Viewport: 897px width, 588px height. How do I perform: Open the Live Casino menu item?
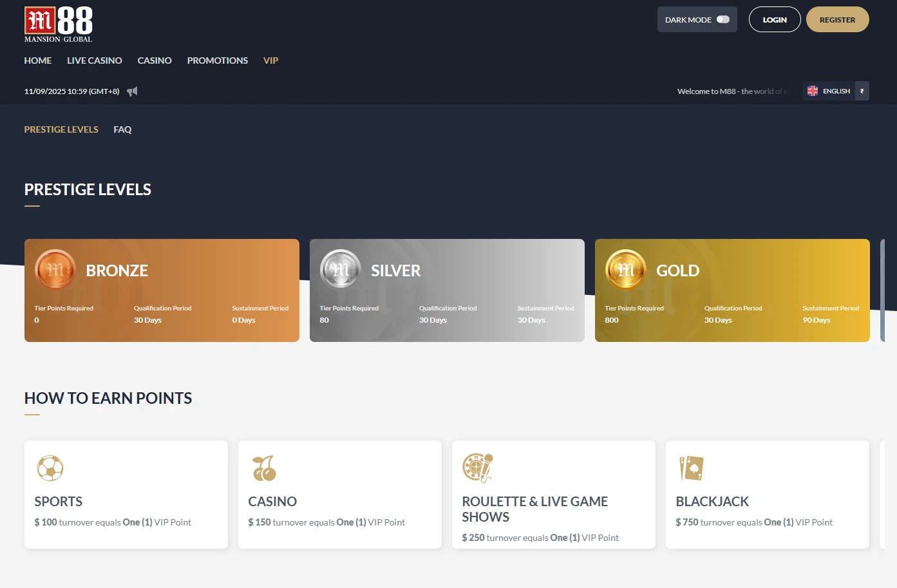[95, 61]
